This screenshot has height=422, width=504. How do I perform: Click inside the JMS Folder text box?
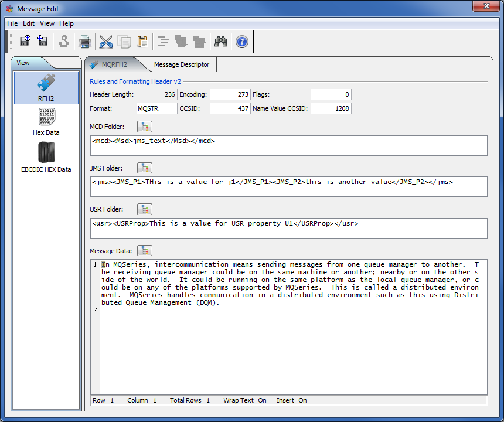tap(289, 187)
